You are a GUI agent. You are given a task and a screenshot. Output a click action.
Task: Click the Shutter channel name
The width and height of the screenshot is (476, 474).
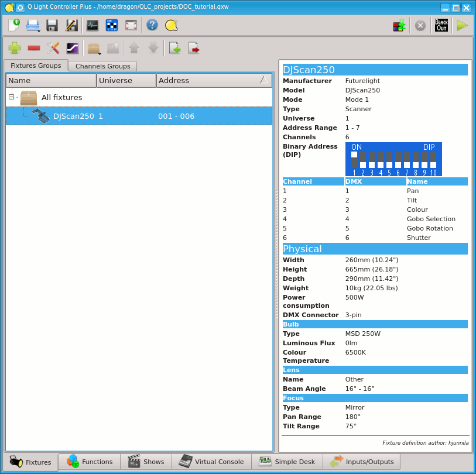click(419, 238)
